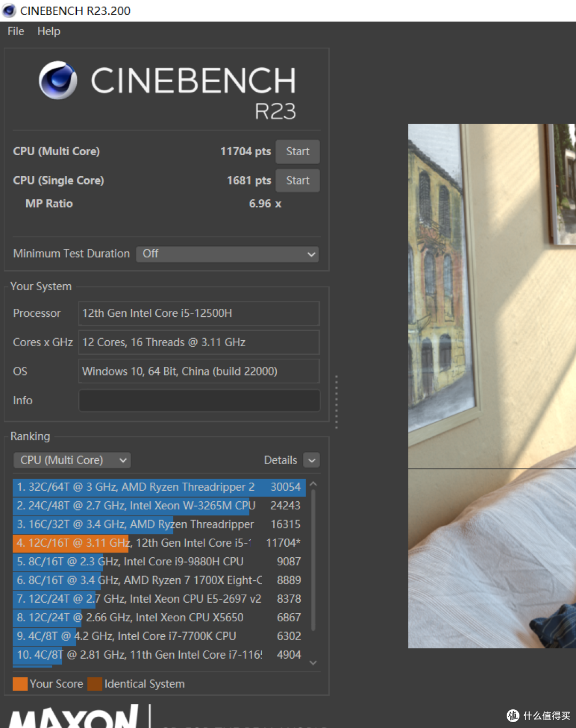Select the AMD Ryzen 7 1700X row

tap(159, 580)
